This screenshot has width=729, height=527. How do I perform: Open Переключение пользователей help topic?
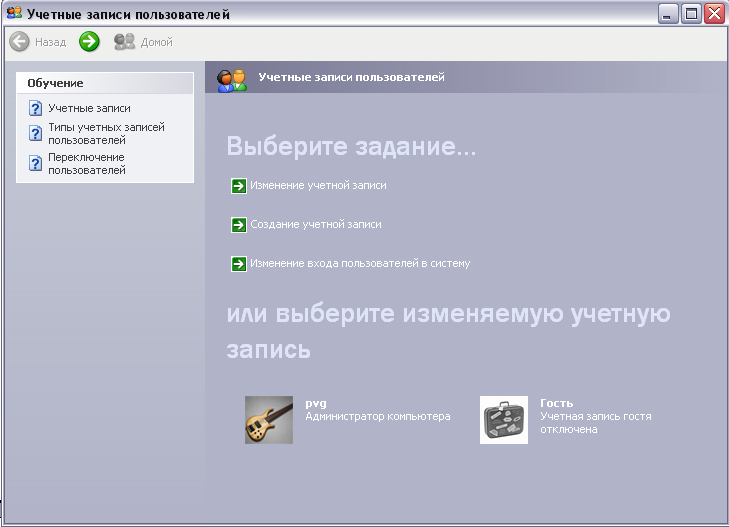pos(87,164)
